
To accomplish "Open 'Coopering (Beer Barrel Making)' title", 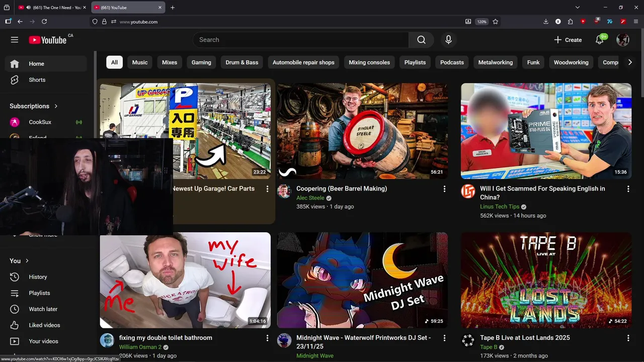I will [x=342, y=189].
